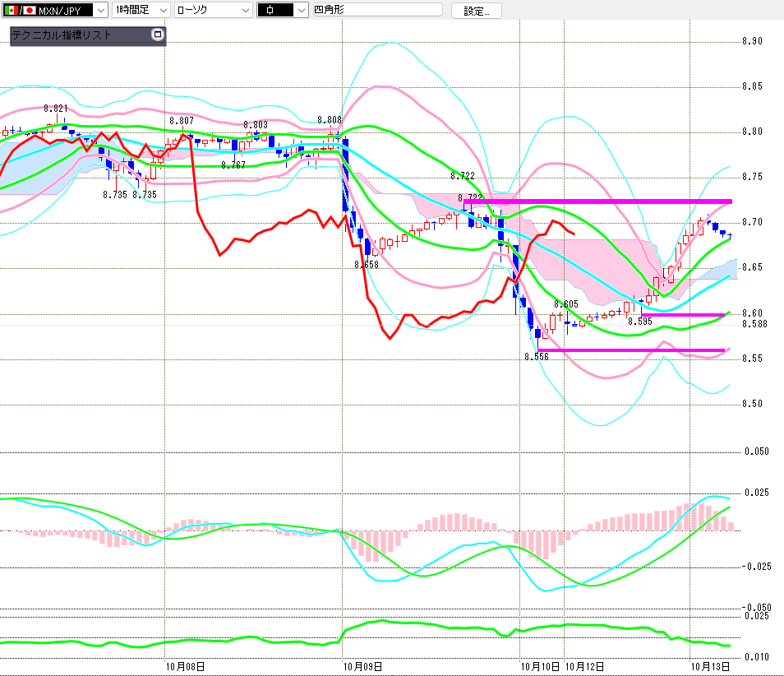Screen dimensions: 784x676
Task: Click the 10月10日 date label
Action: click(x=541, y=666)
